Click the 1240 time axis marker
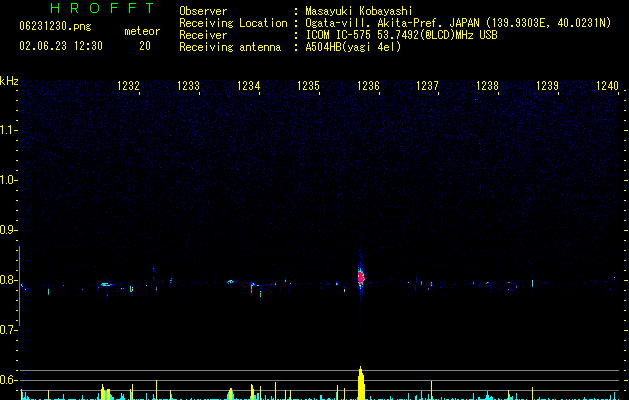The image size is (629, 400). point(608,86)
